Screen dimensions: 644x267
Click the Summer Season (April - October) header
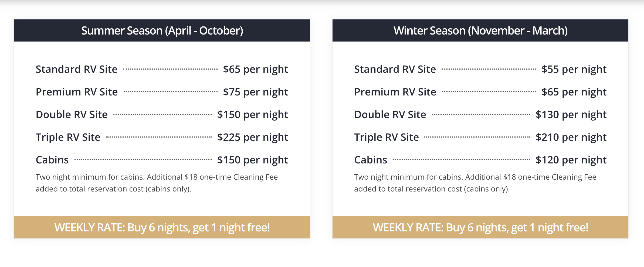(162, 31)
